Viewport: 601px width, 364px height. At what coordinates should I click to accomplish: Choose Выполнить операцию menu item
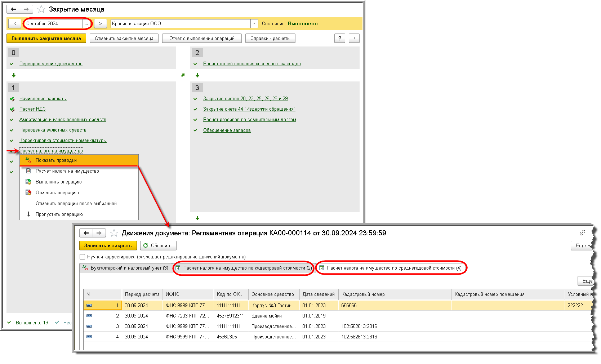79,182
